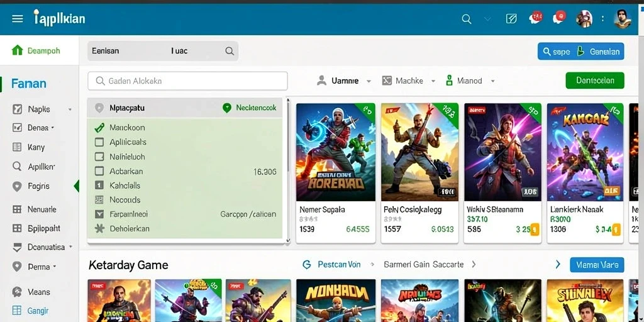644x322 pixels.
Task: Click the lapllkian logo
Action: (59, 18)
